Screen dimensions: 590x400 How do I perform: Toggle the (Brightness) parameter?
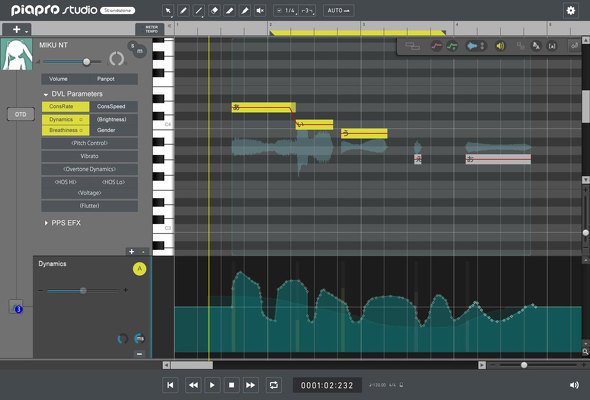(114, 120)
